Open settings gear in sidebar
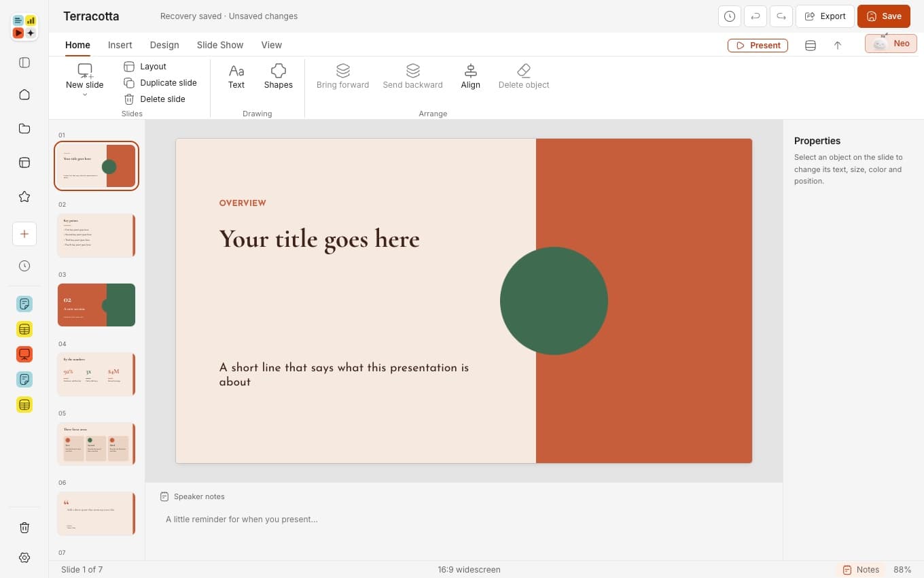Viewport: 924px width, 578px height. tap(24, 558)
